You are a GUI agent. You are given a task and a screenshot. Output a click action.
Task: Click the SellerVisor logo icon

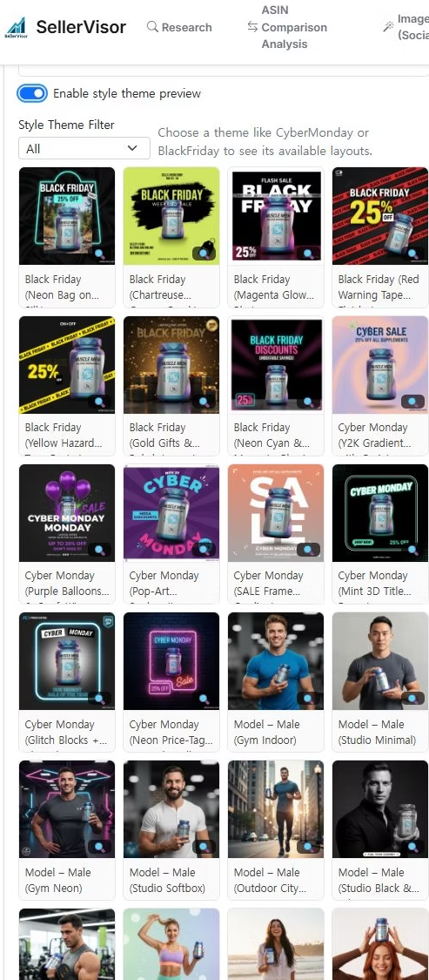point(17,27)
